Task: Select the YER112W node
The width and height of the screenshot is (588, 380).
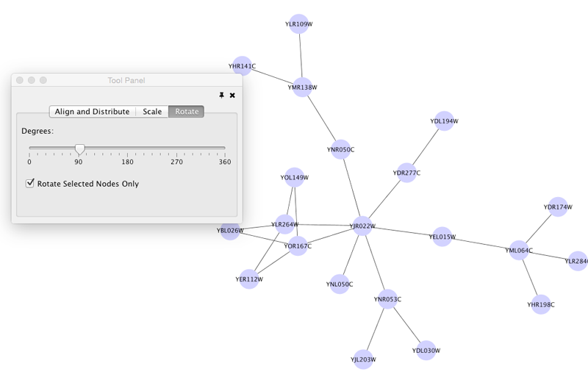Action: [249, 279]
